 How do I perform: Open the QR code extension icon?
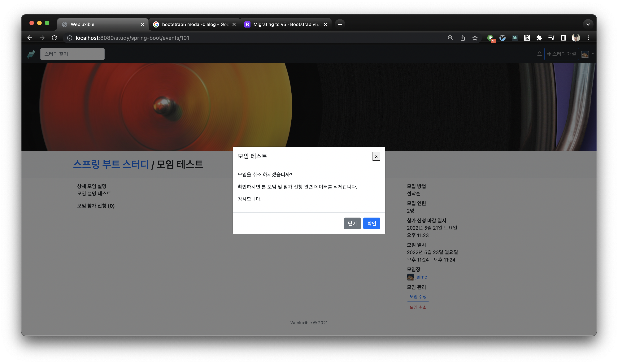point(527,38)
